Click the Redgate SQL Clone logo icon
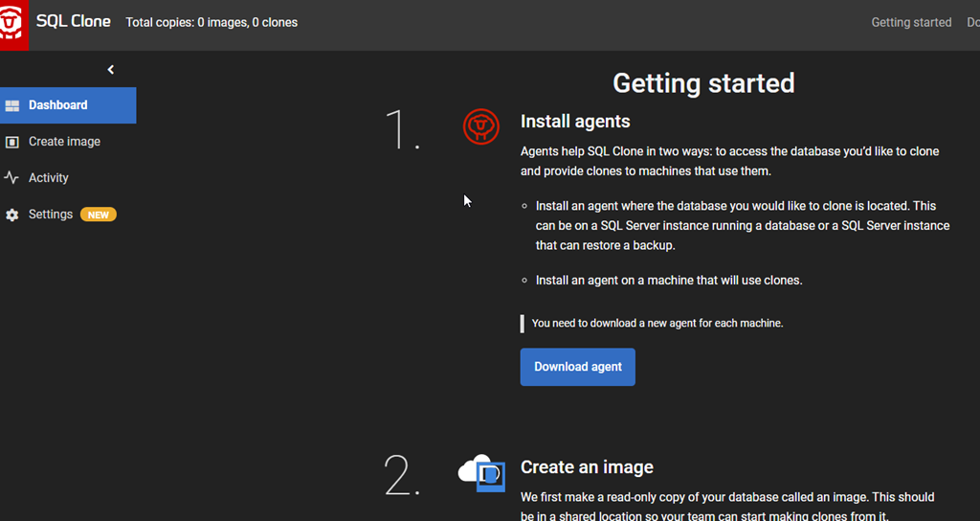 coord(14,23)
